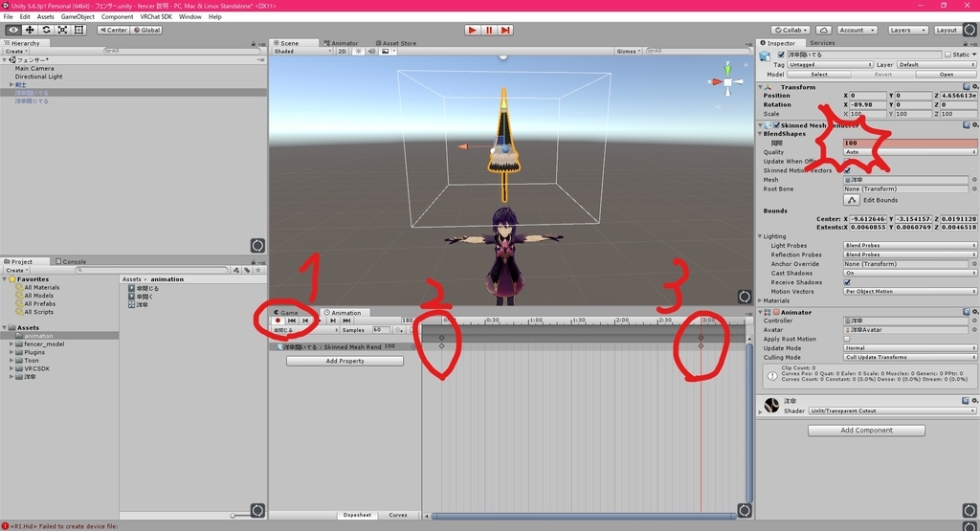Go to next keyframe in Animation window
Viewport: 980px width, 531px height.
click(x=333, y=321)
